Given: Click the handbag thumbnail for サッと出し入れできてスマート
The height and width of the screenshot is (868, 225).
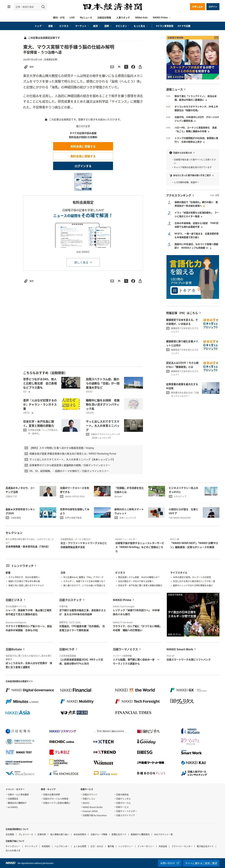Looking at the screenshot, I should tap(134, 425).
